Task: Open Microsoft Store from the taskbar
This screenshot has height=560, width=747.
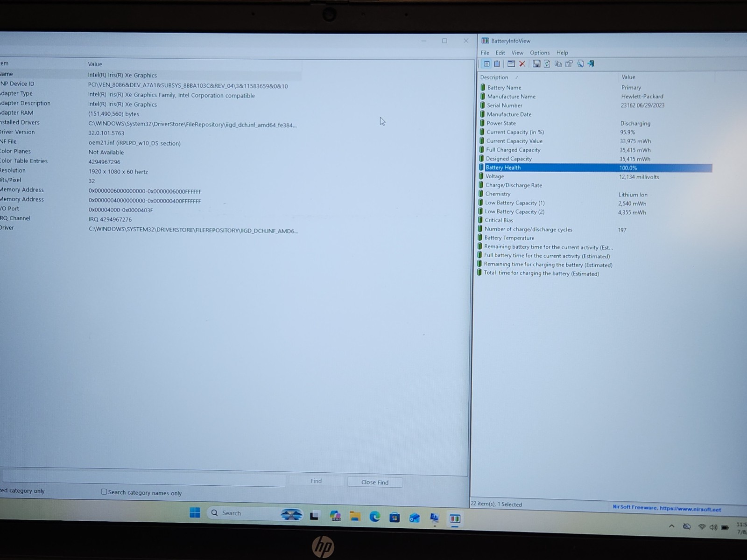Action: [x=395, y=517]
